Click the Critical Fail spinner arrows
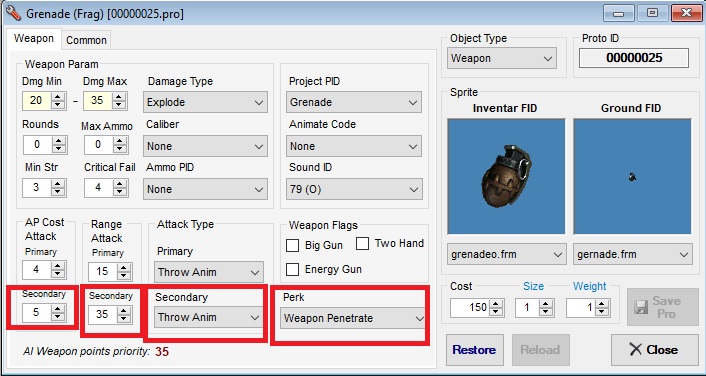The image size is (706, 376). [120, 188]
